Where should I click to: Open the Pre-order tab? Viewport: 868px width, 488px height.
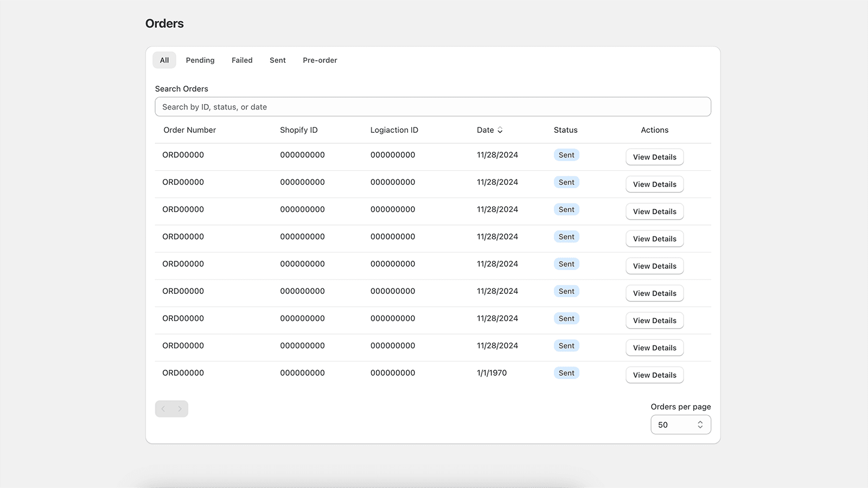pyautogui.click(x=320, y=60)
